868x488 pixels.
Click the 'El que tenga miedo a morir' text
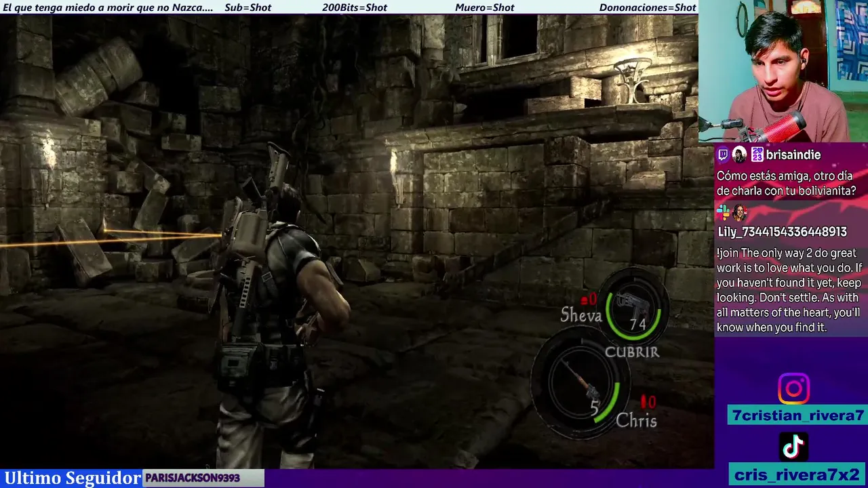pyautogui.click(x=108, y=7)
